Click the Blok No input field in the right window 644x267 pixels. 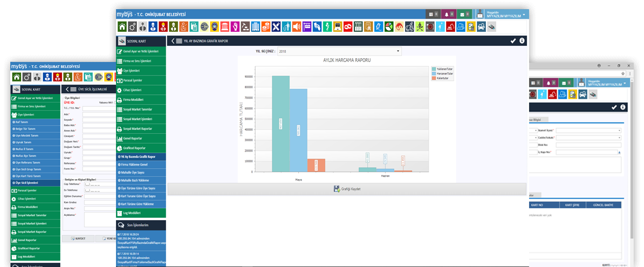(x=588, y=145)
